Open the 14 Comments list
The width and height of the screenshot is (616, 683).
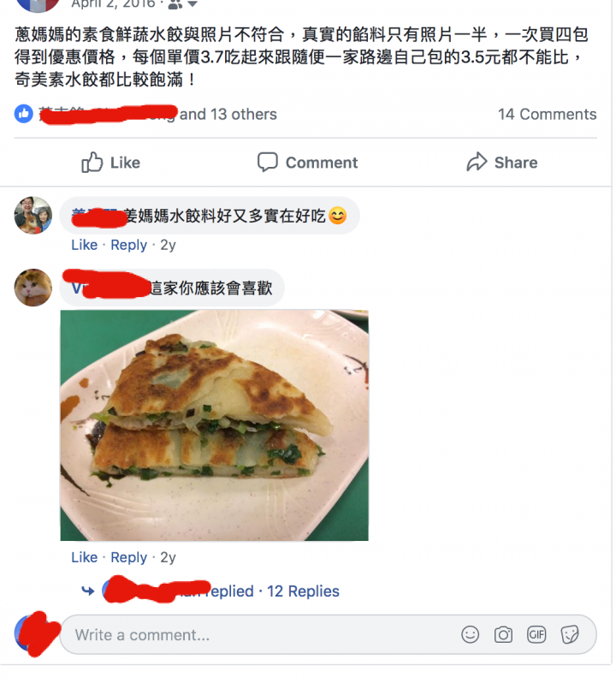point(548,114)
